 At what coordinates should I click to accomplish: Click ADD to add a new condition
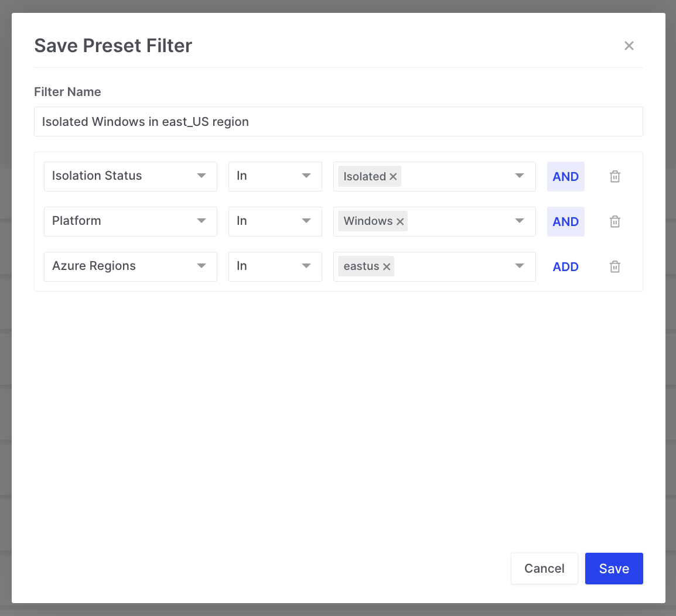[x=565, y=266]
